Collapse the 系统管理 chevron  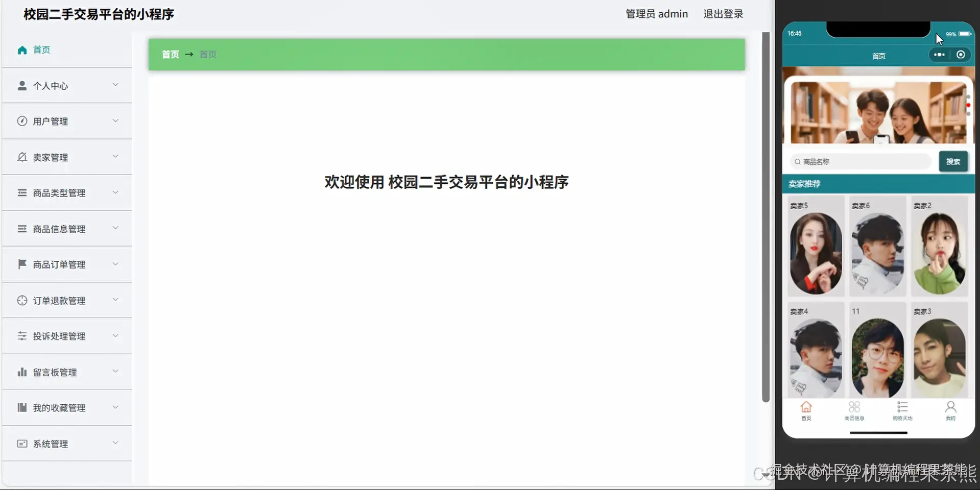pos(116,443)
